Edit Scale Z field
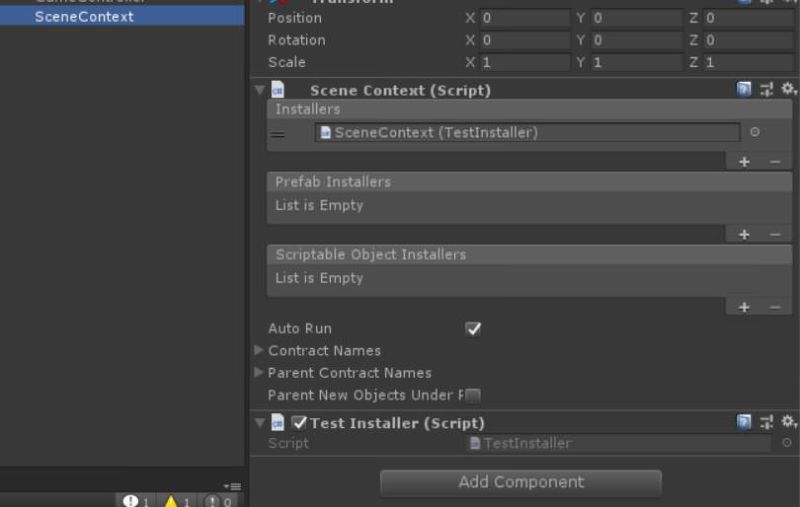 [749, 62]
